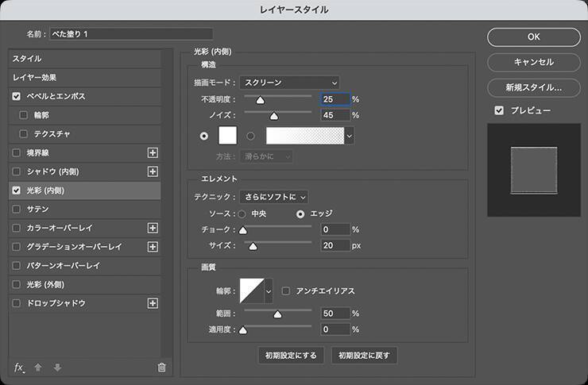Confirm with the OK button
This screenshot has width=588, height=385.
coord(534,37)
